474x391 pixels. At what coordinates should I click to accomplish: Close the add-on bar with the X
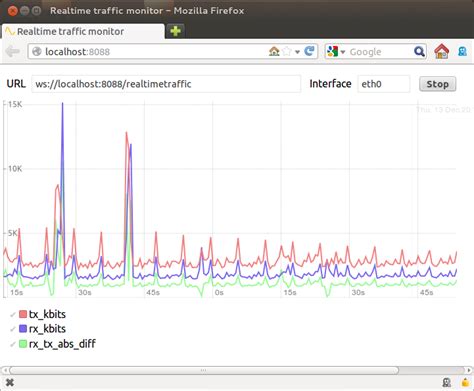tap(10, 383)
